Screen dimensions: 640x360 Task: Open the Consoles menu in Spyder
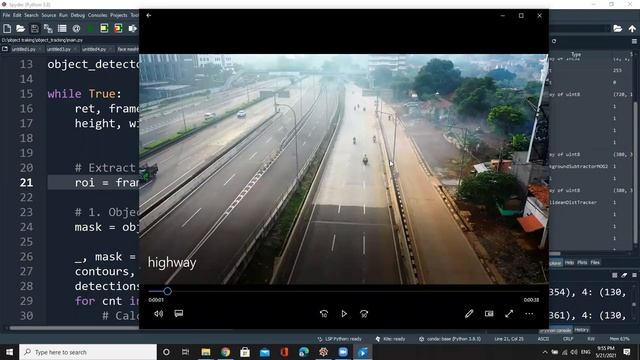coord(98,15)
